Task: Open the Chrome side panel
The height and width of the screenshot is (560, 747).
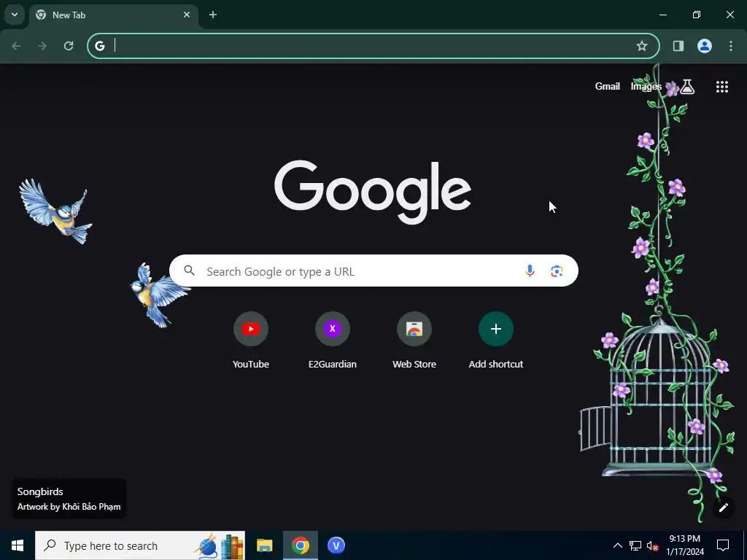Action: (678, 46)
